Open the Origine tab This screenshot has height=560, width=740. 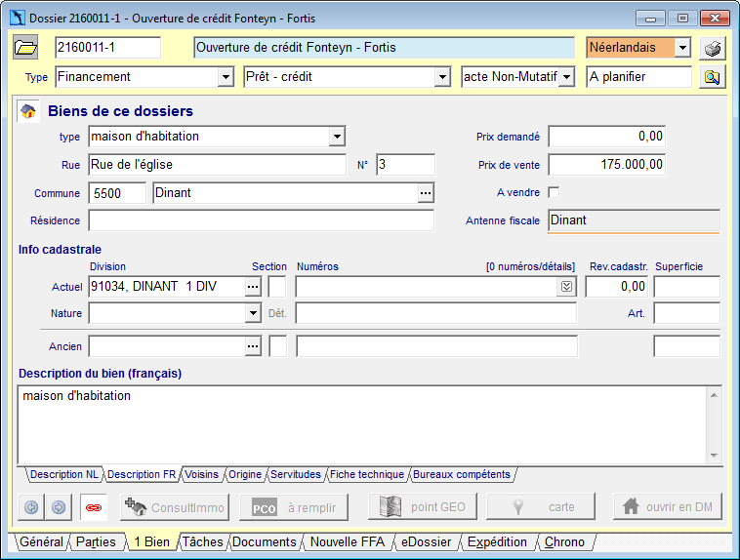(x=245, y=474)
